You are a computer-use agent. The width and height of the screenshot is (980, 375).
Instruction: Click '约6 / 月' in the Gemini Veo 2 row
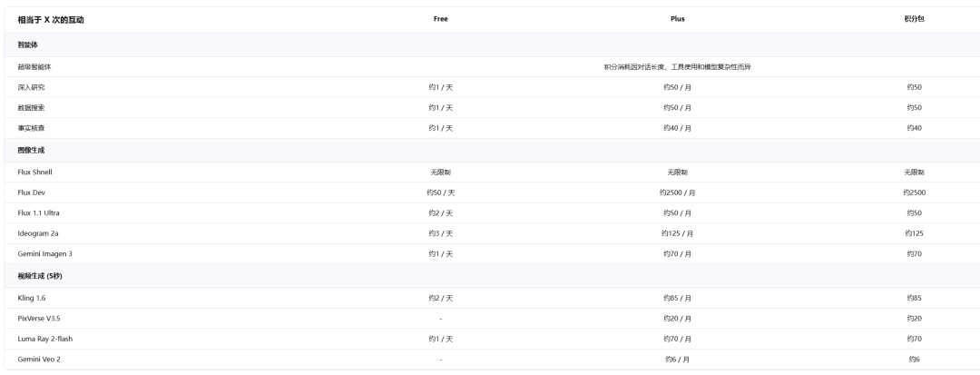pos(678,360)
